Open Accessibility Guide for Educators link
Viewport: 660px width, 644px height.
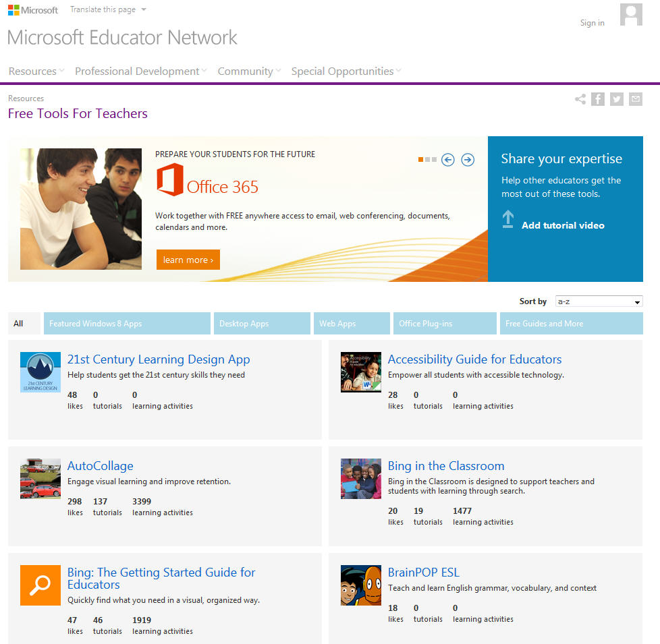[475, 359]
